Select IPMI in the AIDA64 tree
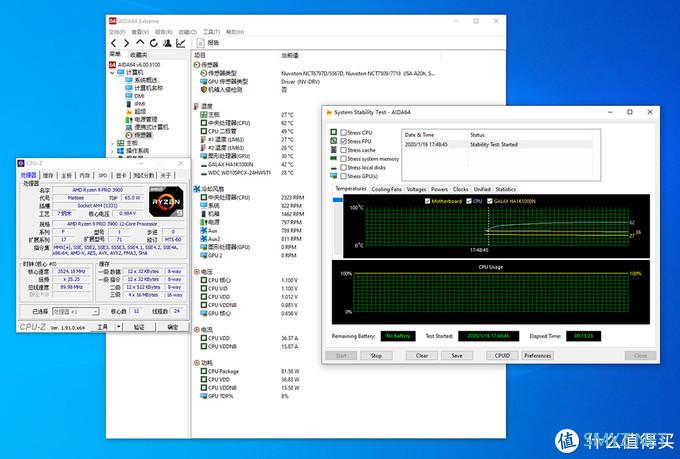680x459 pixels. coord(140,104)
